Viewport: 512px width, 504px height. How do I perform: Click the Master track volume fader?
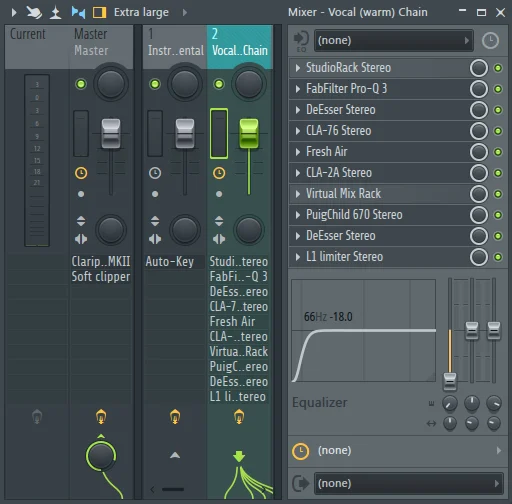(x=111, y=133)
